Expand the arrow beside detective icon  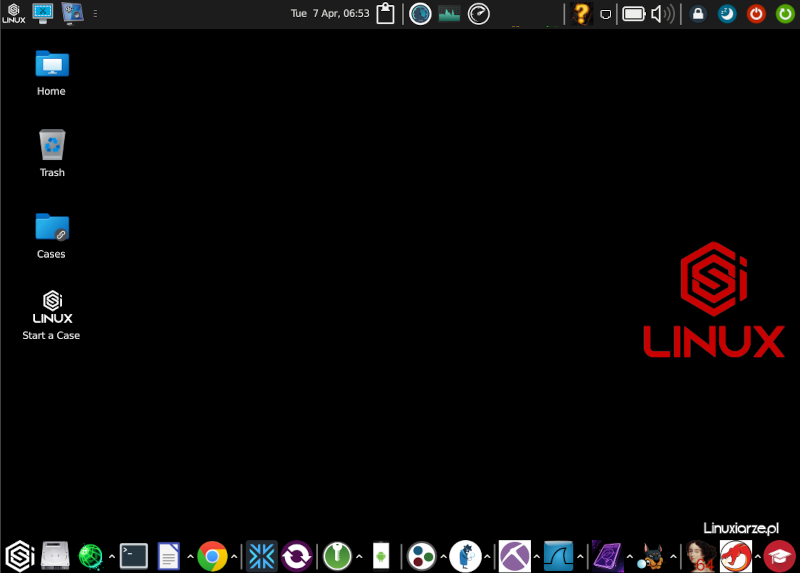[x=487, y=556]
